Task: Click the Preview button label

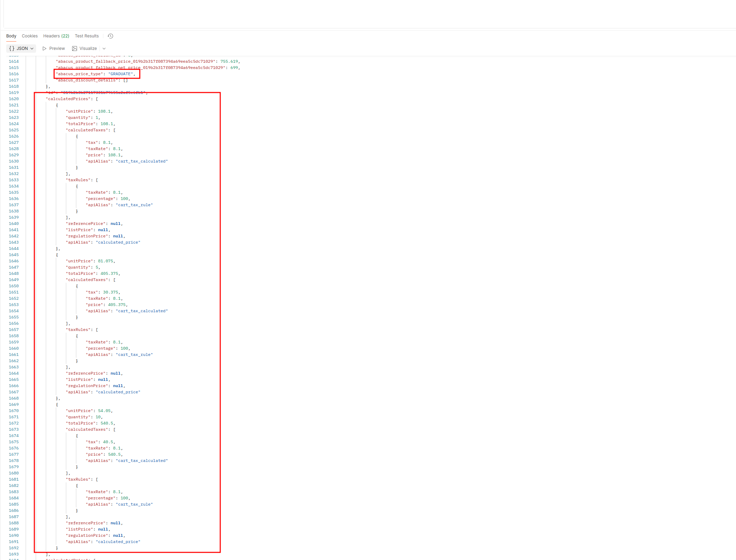Action: click(57, 49)
